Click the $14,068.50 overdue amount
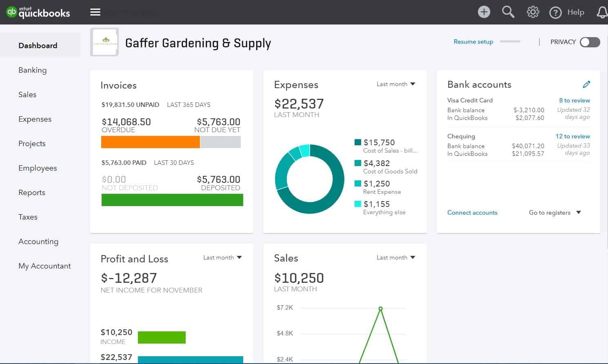This screenshot has width=608, height=364. (x=126, y=122)
